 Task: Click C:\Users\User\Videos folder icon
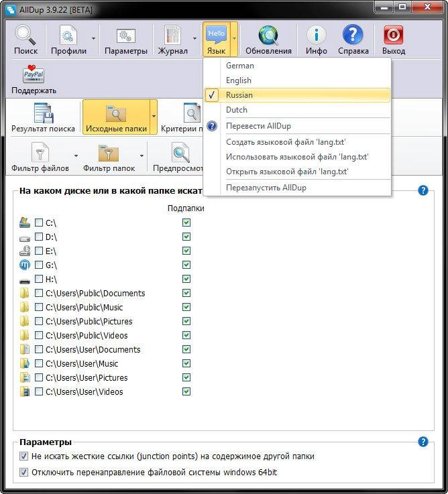(x=25, y=391)
